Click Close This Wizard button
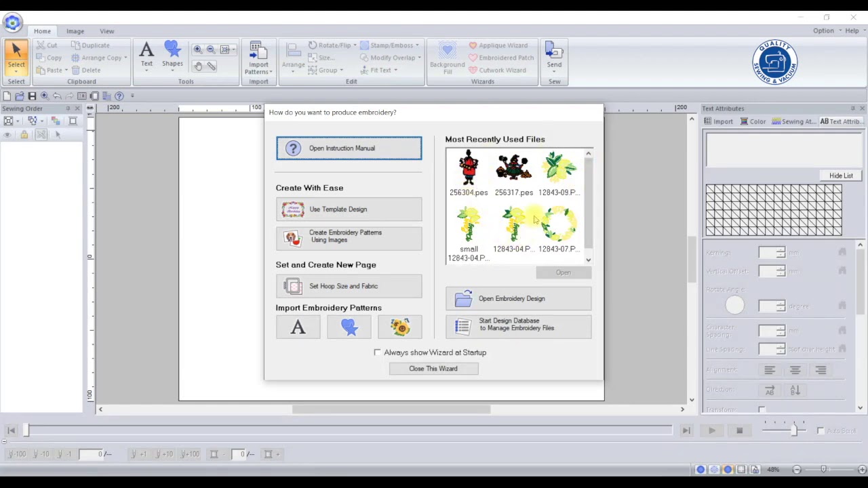868x488 pixels. pos(433,369)
